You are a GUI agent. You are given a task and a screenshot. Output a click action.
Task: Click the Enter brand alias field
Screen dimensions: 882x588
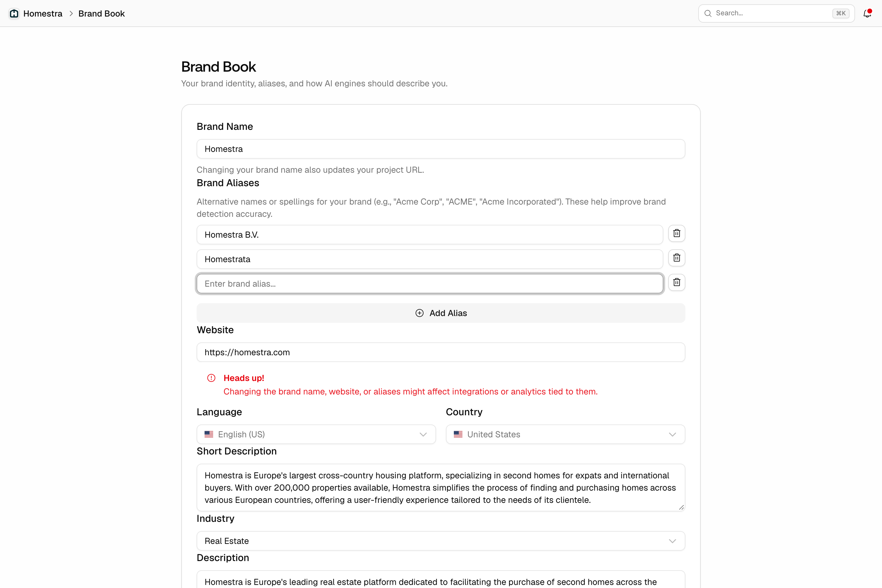(x=430, y=284)
